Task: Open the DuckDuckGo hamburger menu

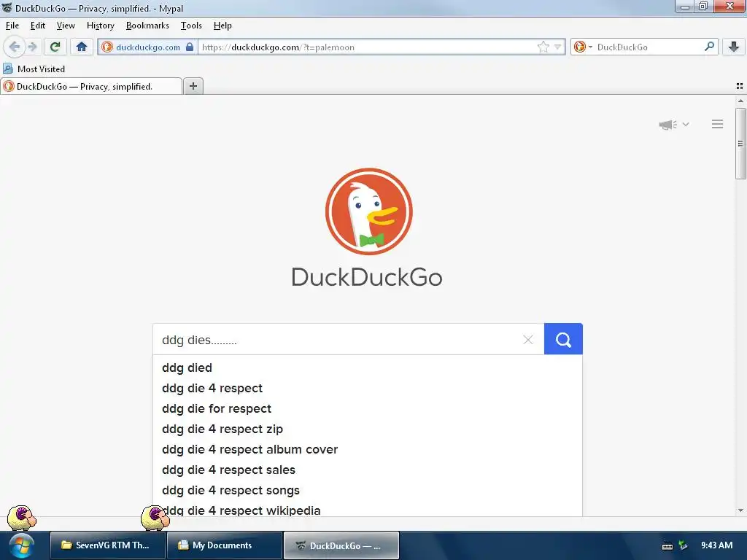Action: click(718, 124)
